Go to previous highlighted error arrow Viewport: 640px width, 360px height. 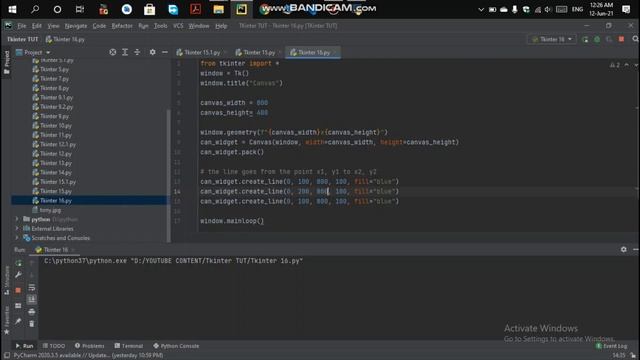pyautogui.click(x=627, y=65)
